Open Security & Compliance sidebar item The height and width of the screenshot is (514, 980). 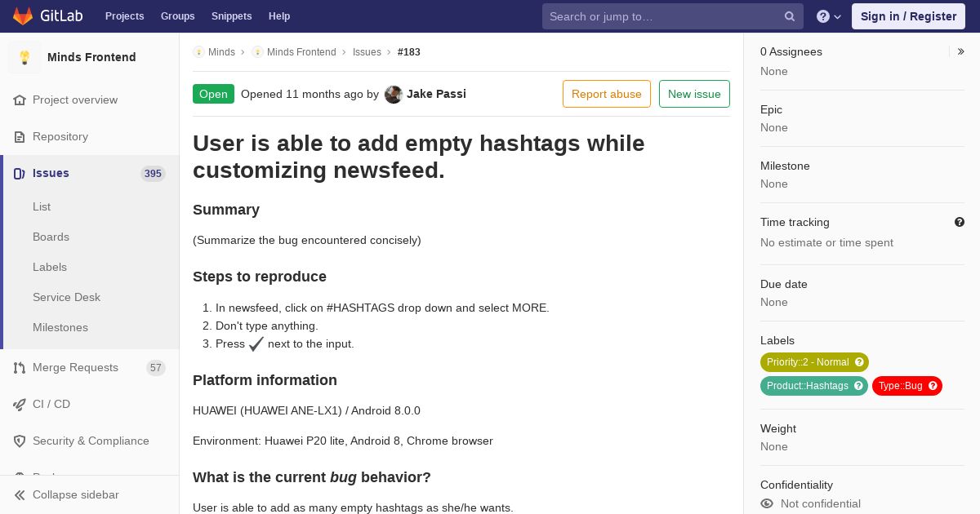90,441
